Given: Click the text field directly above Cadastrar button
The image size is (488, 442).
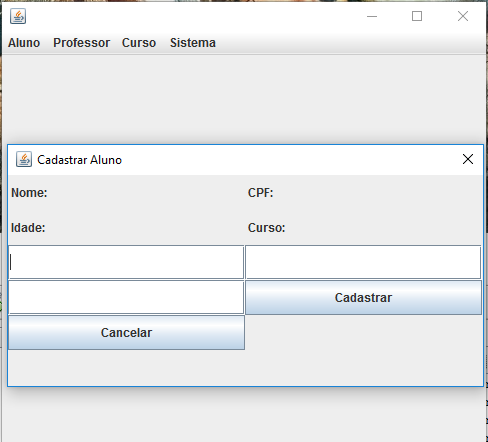Looking at the screenshot, I should [x=363, y=262].
